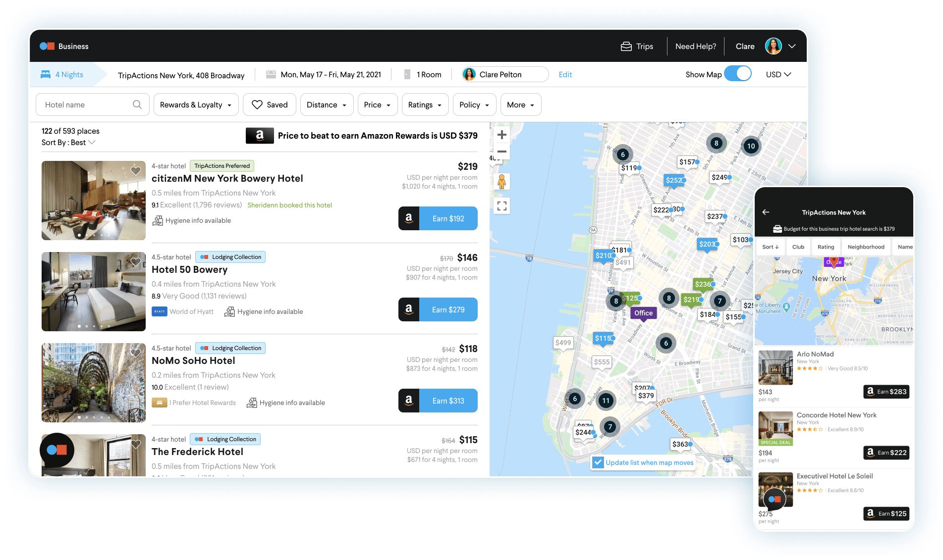943x560 pixels.
Task: Open the Price filter dropdown
Action: click(377, 104)
